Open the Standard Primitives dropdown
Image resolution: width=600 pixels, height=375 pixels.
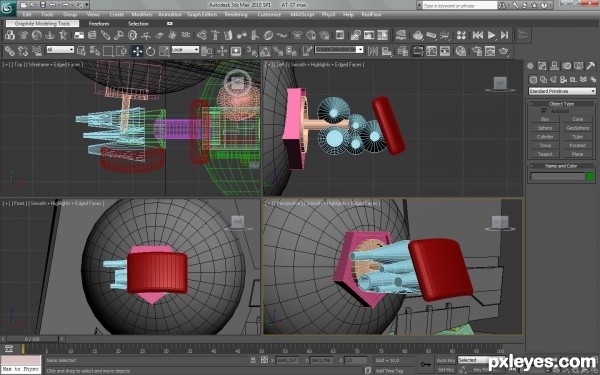click(x=562, y=91)
